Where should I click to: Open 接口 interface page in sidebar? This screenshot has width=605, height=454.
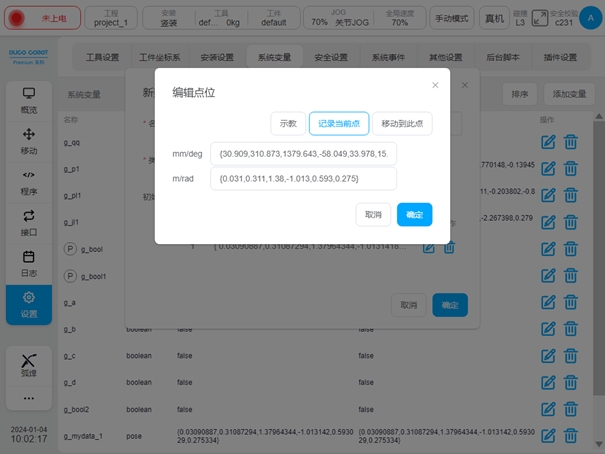29,222
